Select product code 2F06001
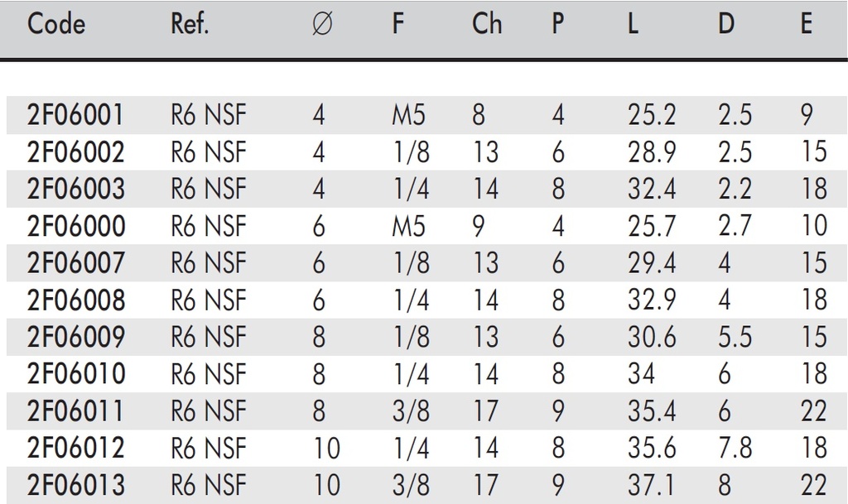 click(x=76, y=114)
